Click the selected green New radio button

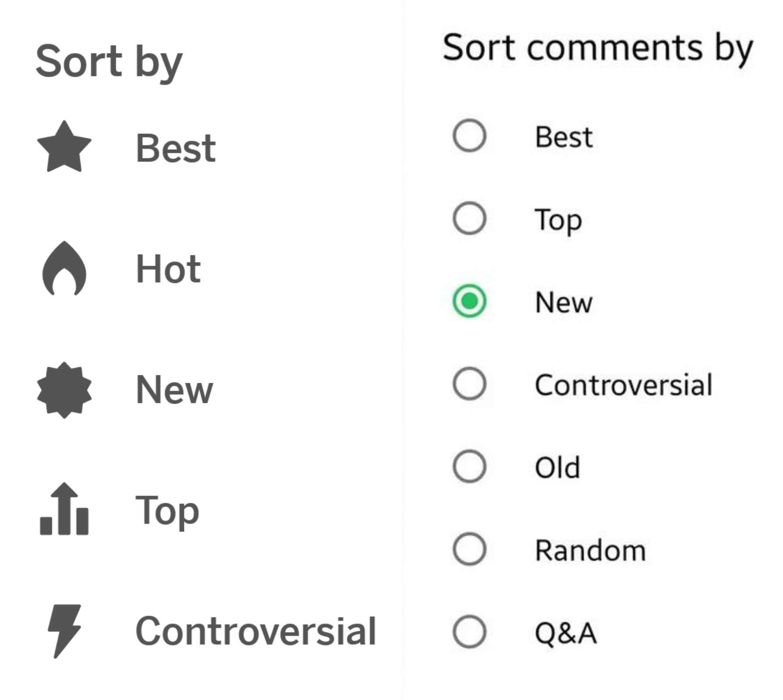point(469,301)
